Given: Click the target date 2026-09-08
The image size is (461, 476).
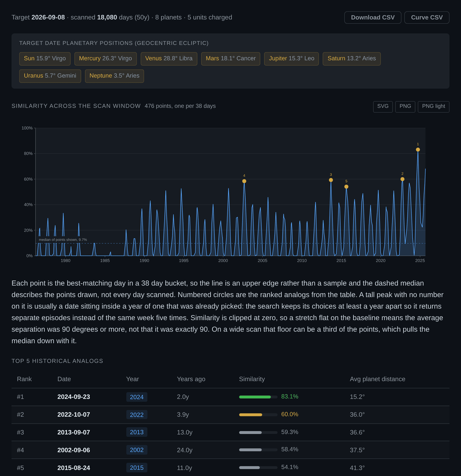Looking at the screenshot, I should pos(48,17).
